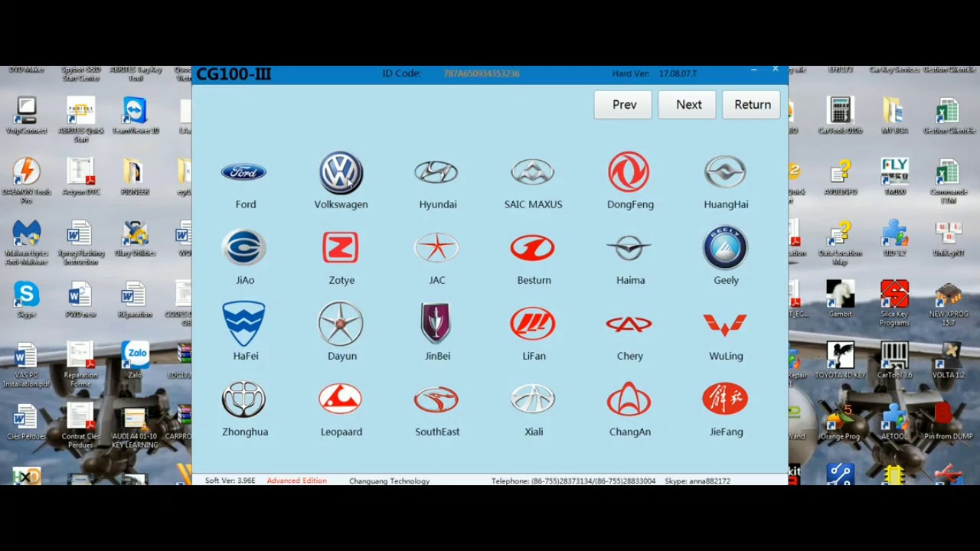Select the JAC star logo
980x551 pixels.
click(436, 248)
